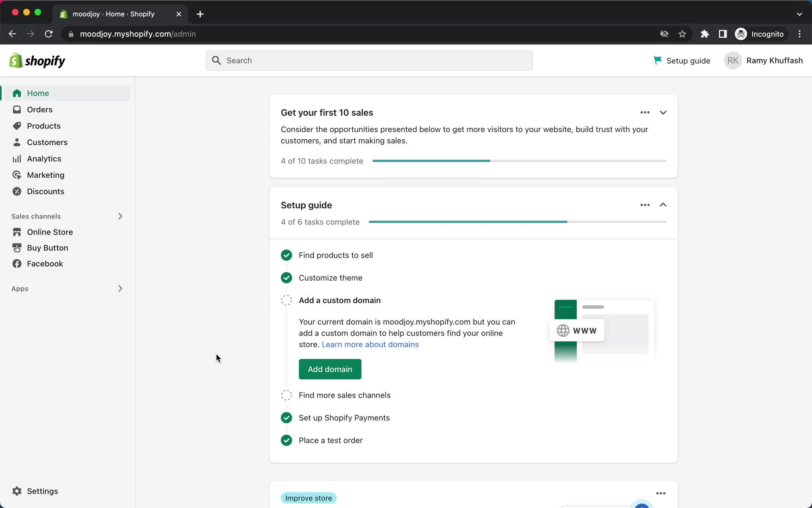The image size is (812, 508).
Task: Click Add a custom domain heading
Action: coord(340,300)
